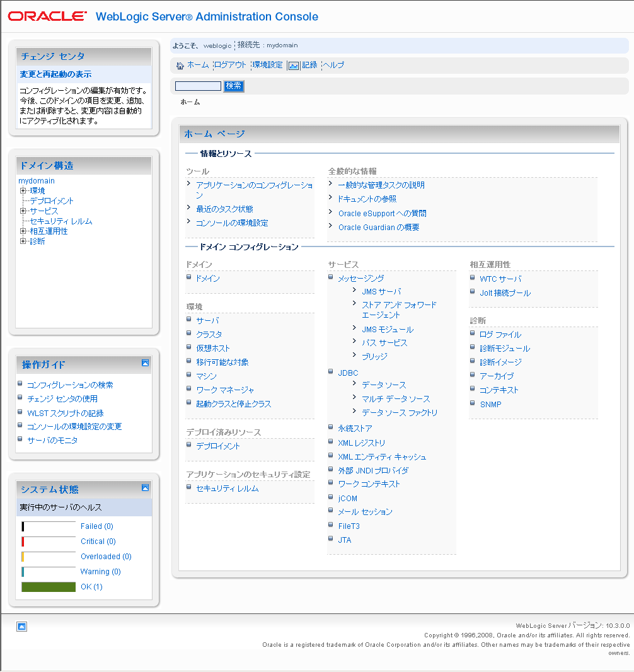
Task: Open マシン link
Action: point(207,376)
